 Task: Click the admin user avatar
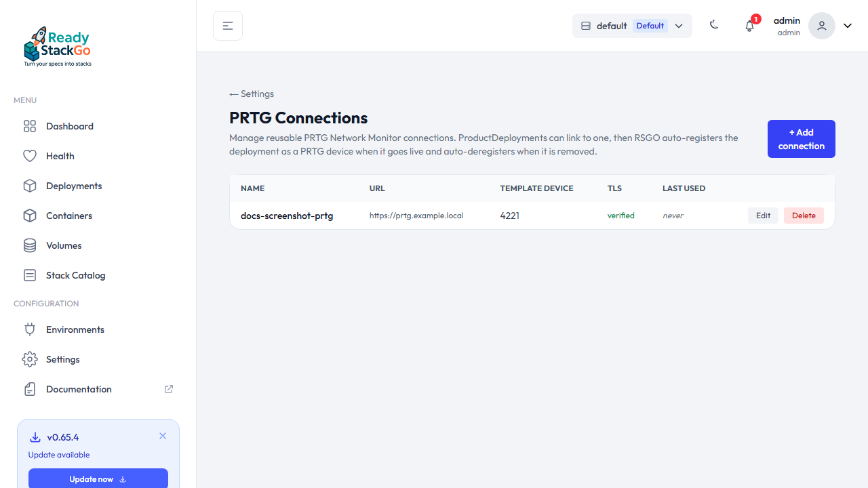(822, 26)
